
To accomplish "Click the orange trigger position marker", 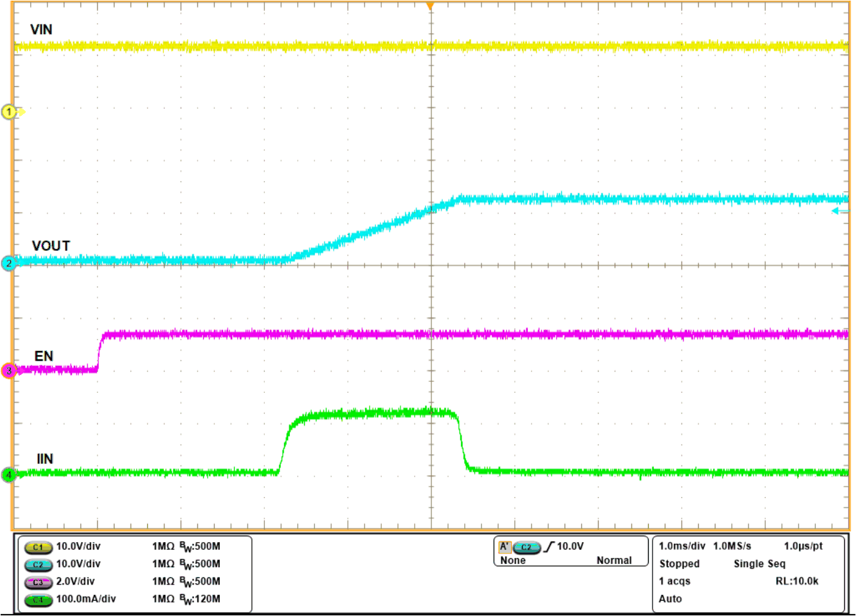I will [429, 6].
